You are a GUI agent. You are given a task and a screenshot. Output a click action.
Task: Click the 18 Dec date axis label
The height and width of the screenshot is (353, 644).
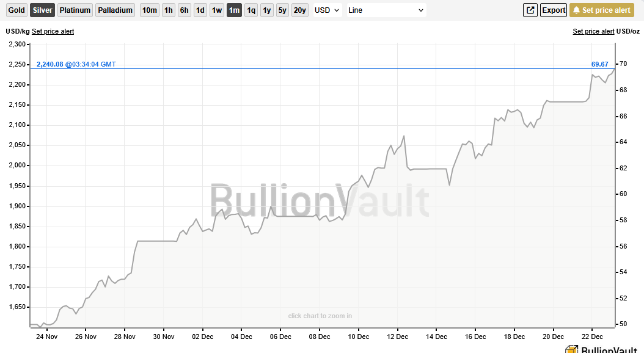(x=514, y=337)
